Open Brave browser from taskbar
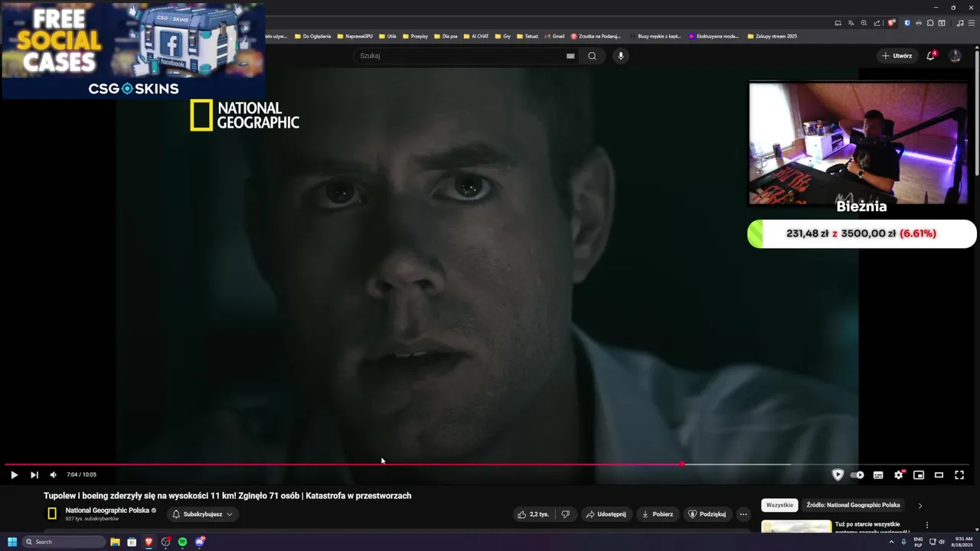 149,542
